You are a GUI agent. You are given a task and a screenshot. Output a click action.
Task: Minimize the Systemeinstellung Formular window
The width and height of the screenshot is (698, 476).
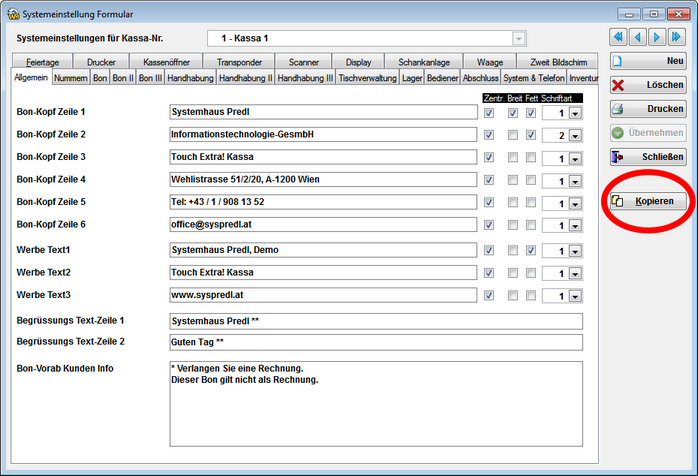(629, 14)
